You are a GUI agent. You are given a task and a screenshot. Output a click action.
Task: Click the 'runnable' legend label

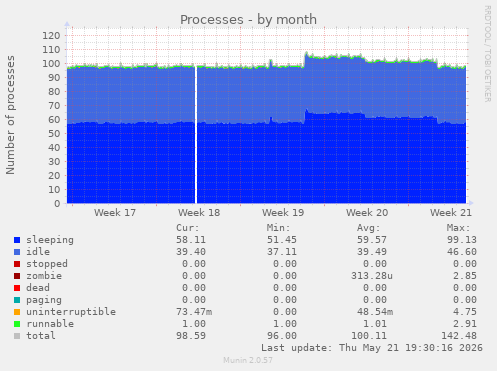(x=50, y=324)
